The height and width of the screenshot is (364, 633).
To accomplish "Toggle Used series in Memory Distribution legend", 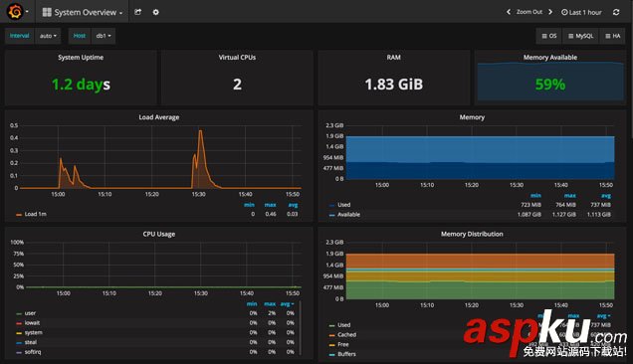I will click(x=344, y=325).
